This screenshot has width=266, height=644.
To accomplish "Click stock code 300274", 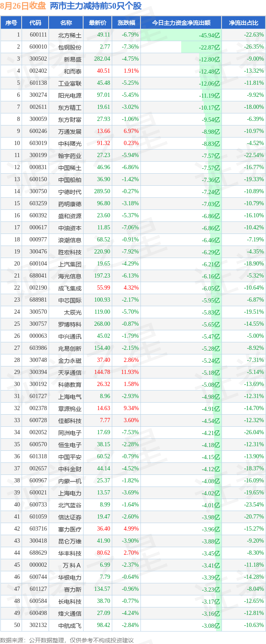I will pos(38,95).
